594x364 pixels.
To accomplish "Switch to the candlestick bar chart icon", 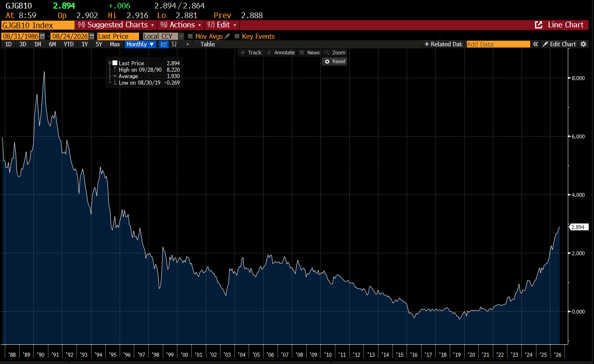I will (174, 44).
